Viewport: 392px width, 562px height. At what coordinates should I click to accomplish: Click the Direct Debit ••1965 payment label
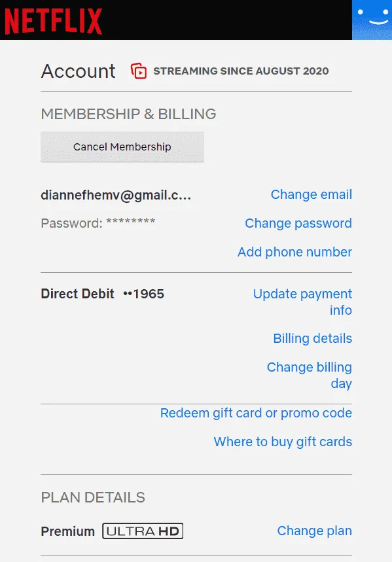(x=103, y=294)
